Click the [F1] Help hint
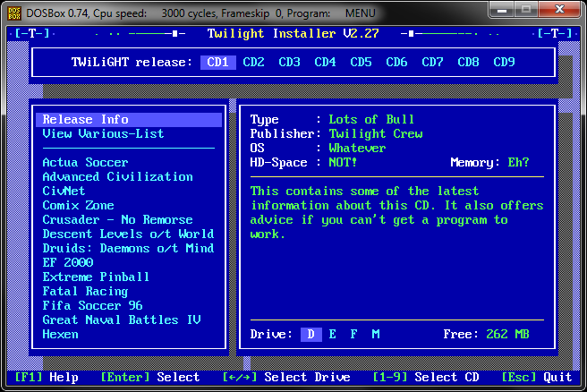 47,378
